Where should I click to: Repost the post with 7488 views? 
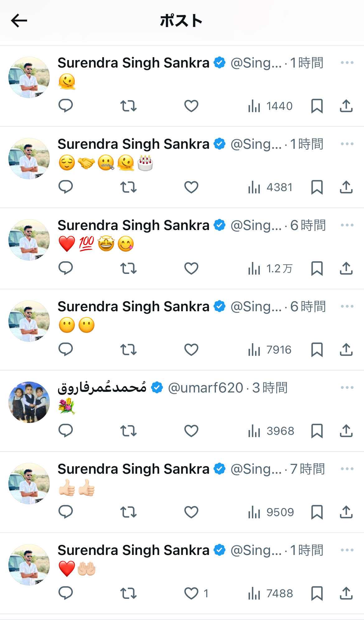pyautogui.click(x=128, y=593)
